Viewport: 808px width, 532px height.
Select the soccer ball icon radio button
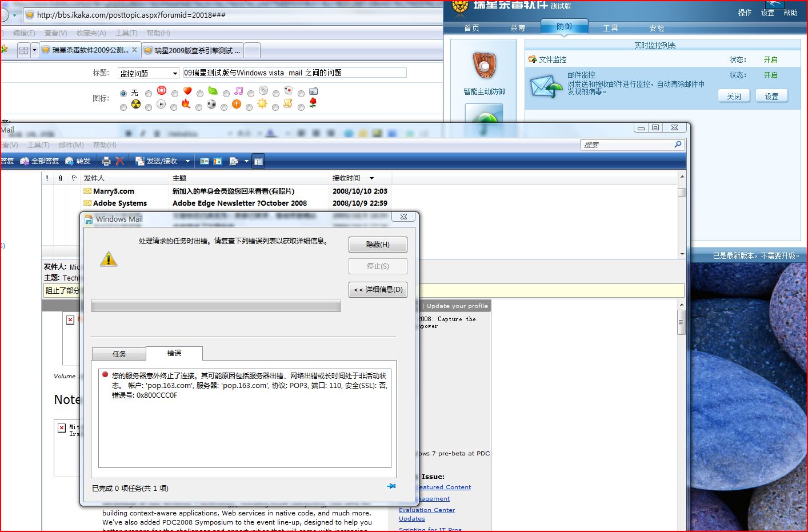tap(199, 107)
